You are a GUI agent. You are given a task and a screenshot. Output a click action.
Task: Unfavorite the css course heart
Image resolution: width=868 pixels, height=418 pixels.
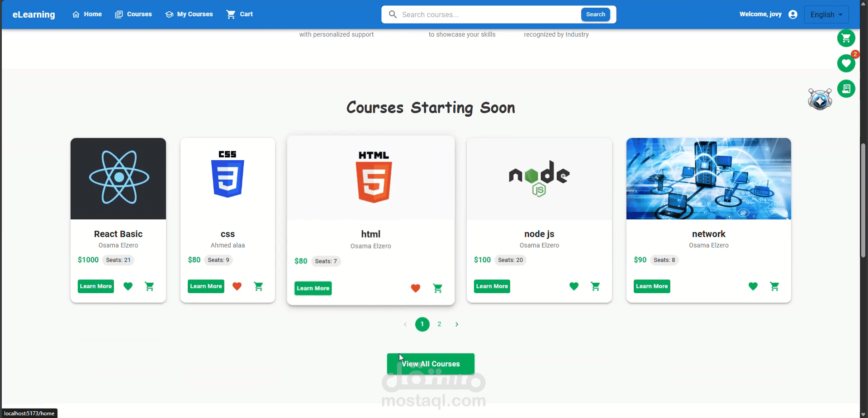[x=237, y=286]
